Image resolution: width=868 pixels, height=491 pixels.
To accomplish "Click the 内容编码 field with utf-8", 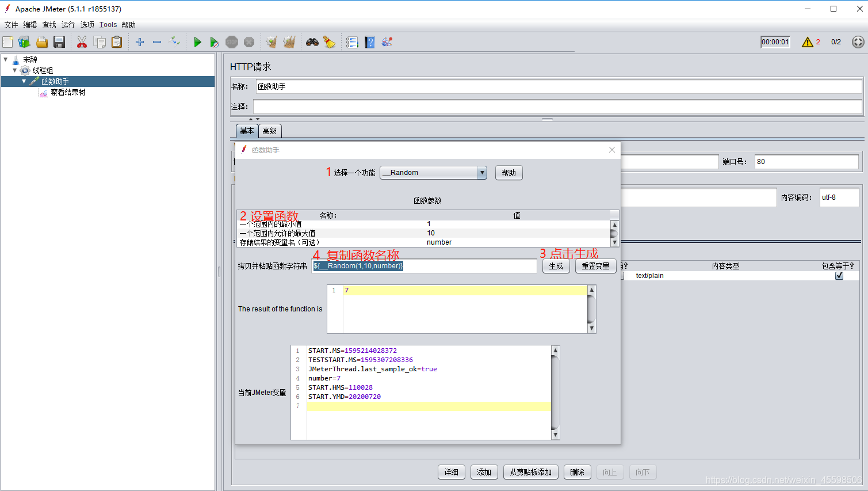I will (839, 197).
